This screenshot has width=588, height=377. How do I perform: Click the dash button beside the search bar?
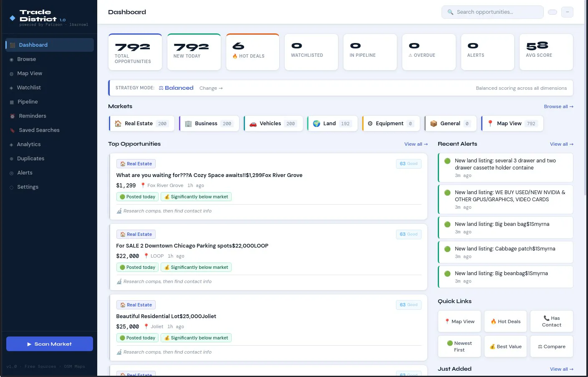click(567, 12)
